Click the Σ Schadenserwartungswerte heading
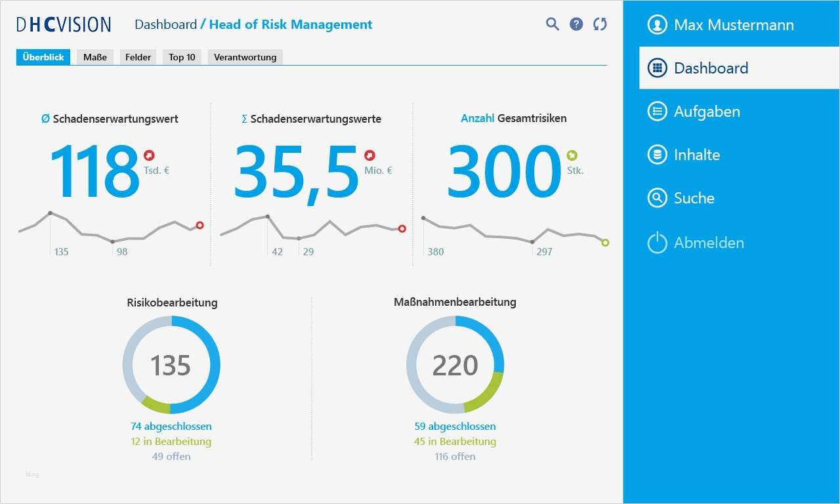Image resolution: width=840 pixels, height=504 pixels. click(x=311, y=119)
